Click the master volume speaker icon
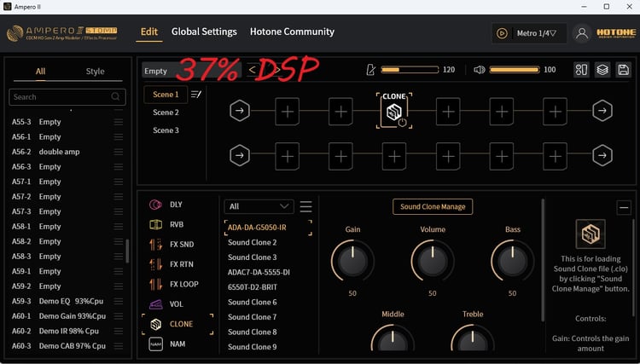This screenshot has width=640, height=364. [x=480, y=70]
